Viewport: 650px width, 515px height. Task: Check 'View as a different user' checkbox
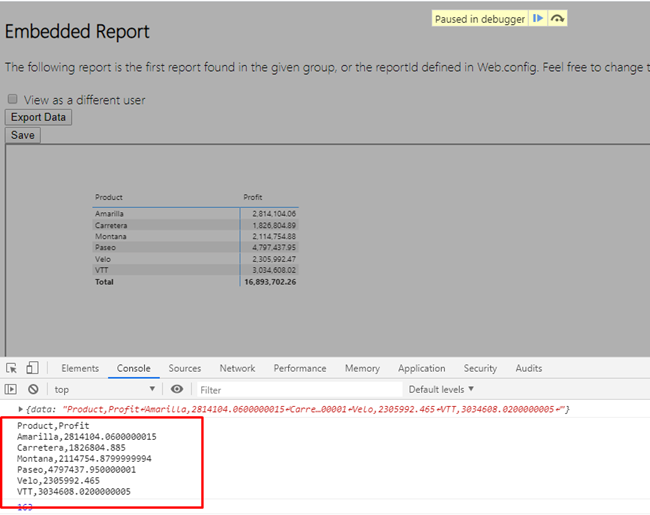(x=12, y=99)
